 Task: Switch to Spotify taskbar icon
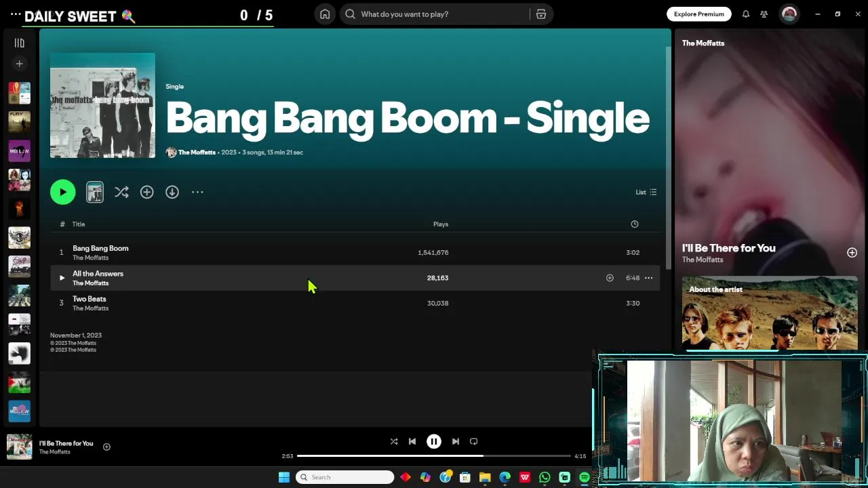pos(585,477)
